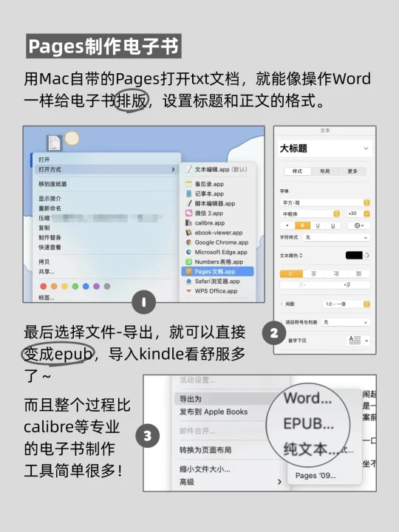Select the text file icon on the desktop

pyautogui.click(x=54, y=143)
